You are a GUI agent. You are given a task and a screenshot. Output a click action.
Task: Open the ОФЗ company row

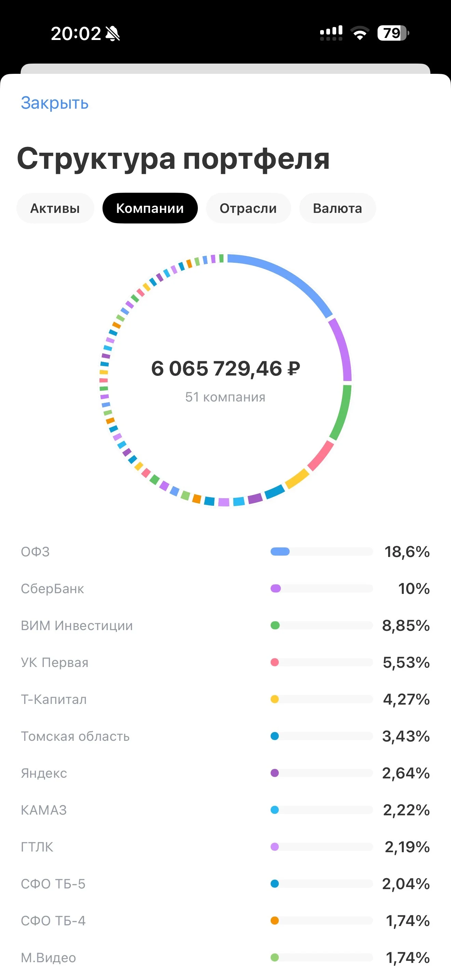point(225,552)
